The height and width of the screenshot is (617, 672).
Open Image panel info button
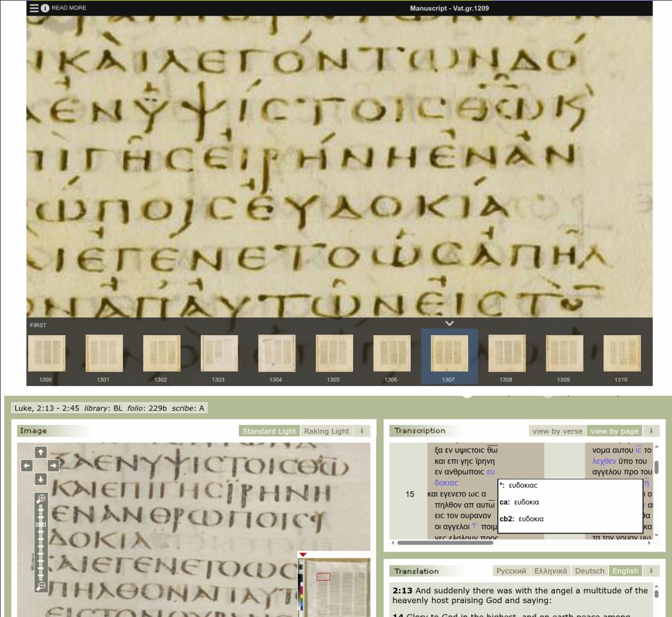point(361,431)
